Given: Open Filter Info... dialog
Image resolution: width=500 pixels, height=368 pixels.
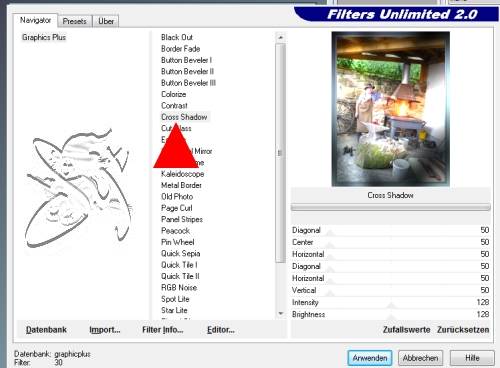Looking at the screenshot, I should click(x=163, y=330).
